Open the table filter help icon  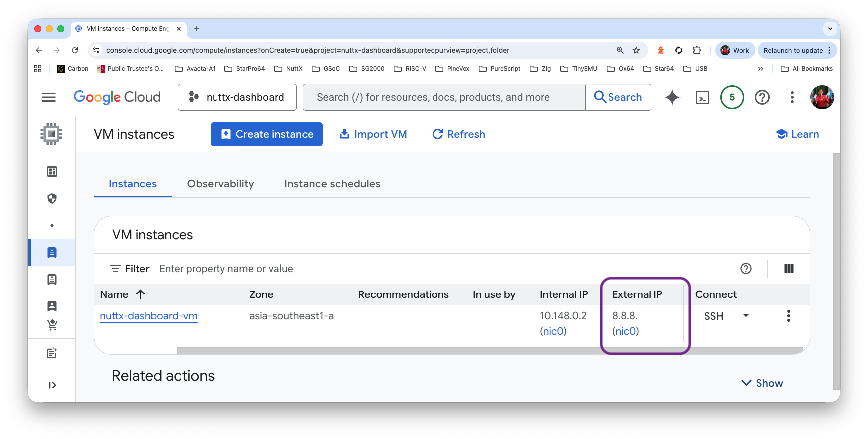[x=746, y=269]
